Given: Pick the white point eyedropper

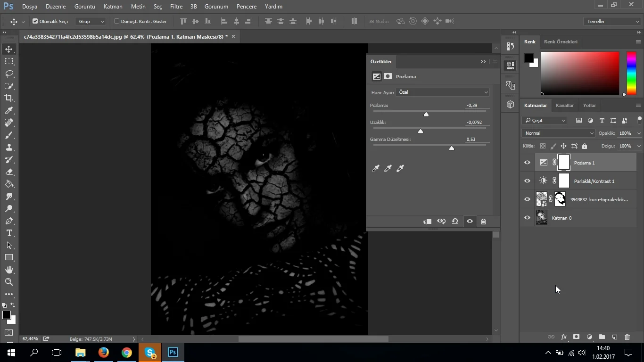Looking at the screenshot, I should coord(400,168).
